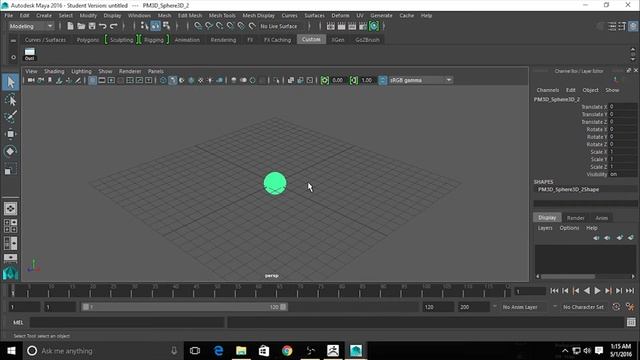Screen dimensions: 640x360
Task: Toggle view transform color management button
Action: click(x=382, y=80)
